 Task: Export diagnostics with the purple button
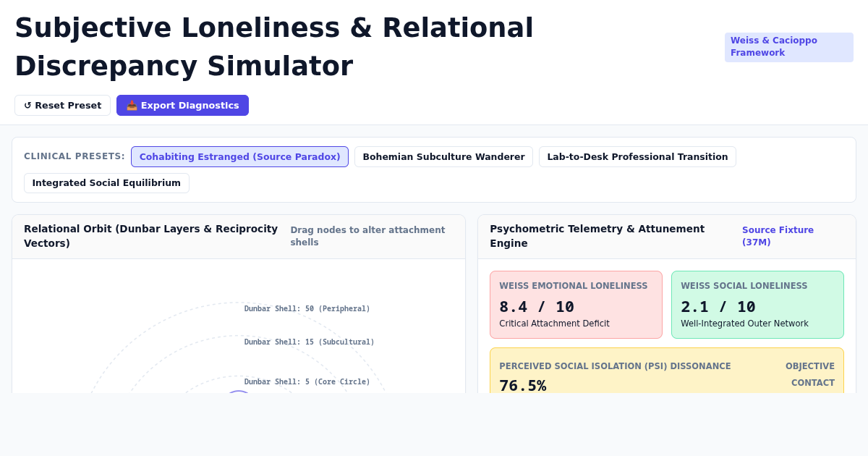(182, 106)
